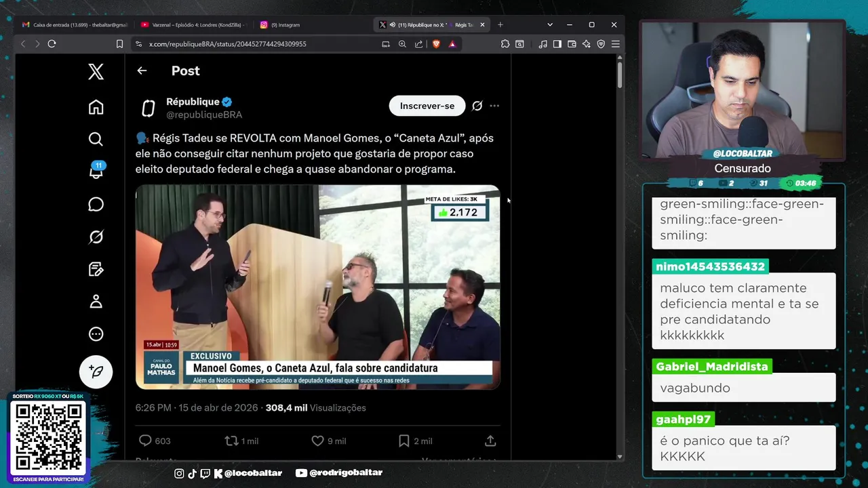Switch to Varzenal YouTube tab
The width and height of the screenshot is (868, 488).
(x=193, y=24)
